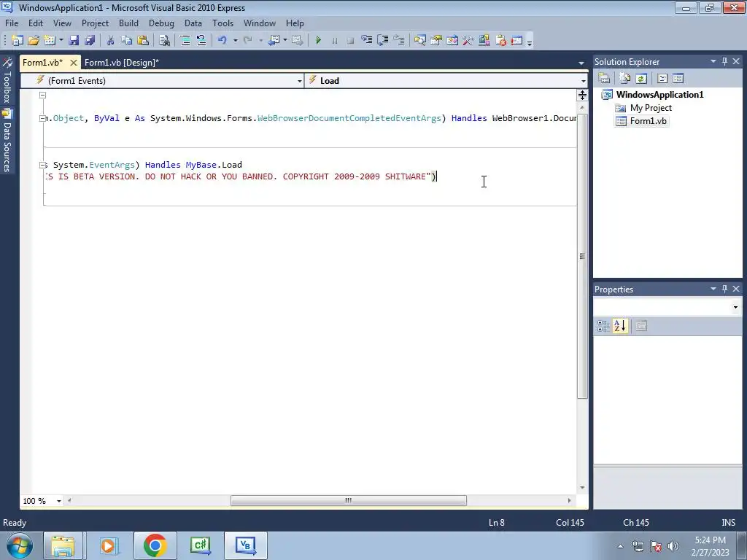Viewport: 747px width, 560px height.
Task: Open the Properties Window toolbar icon
Action: pyautogui.click(x=436, y=41)
